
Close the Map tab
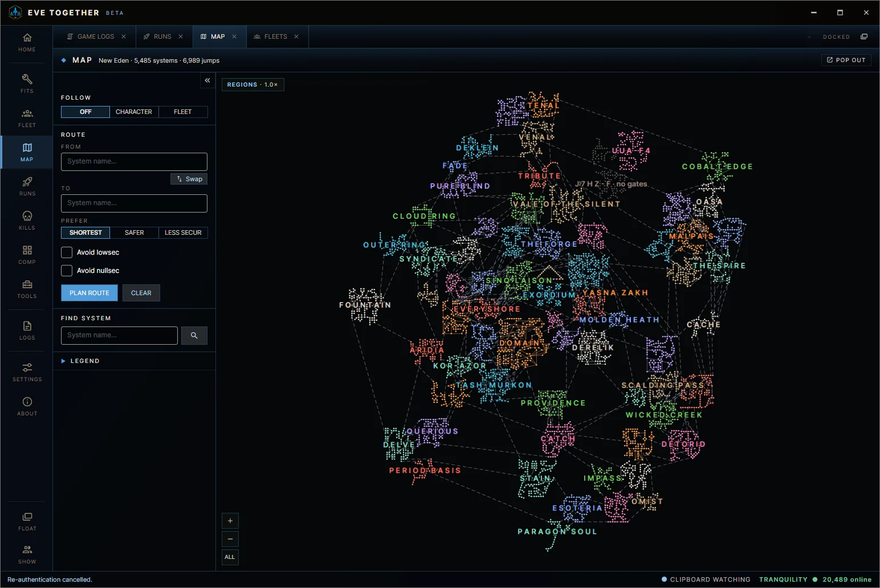234,36
